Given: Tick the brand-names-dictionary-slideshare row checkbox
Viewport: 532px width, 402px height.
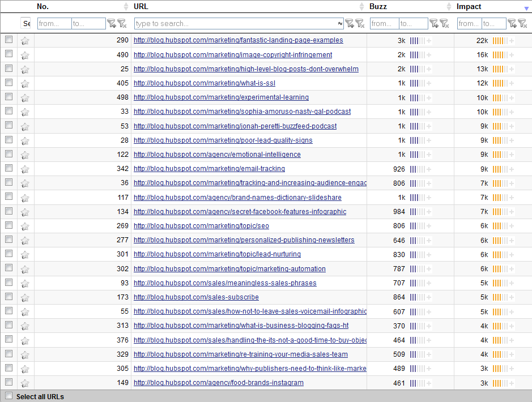Looking at the screenshot, I should coord(9,196).
